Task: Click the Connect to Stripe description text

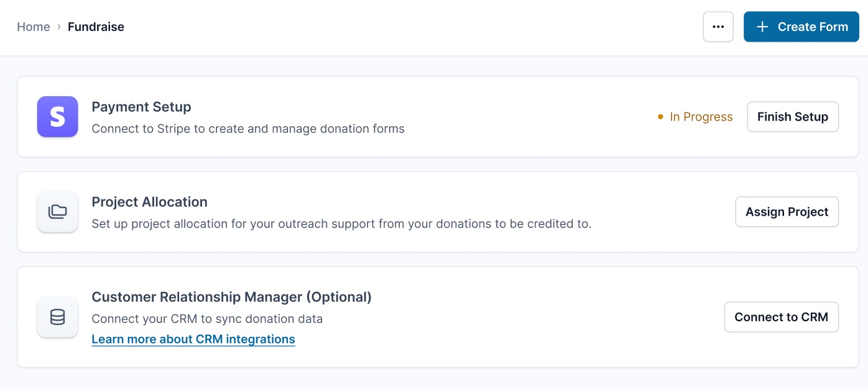Action: (x=248, y=129)
